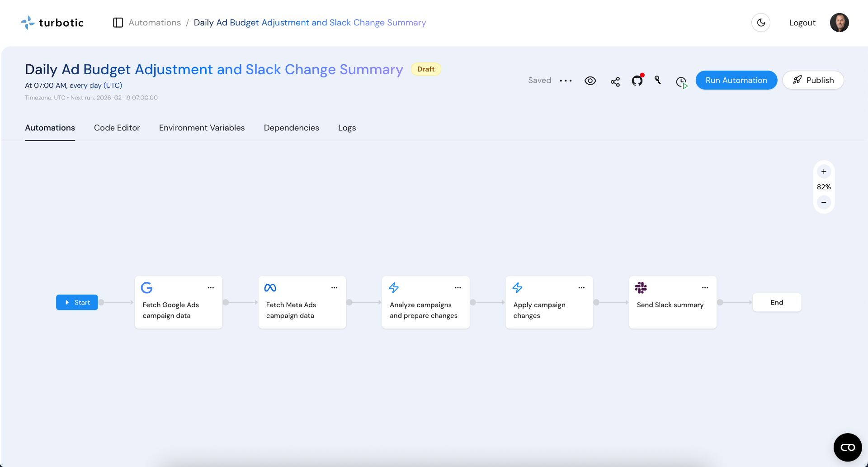Click the End node

777,302
